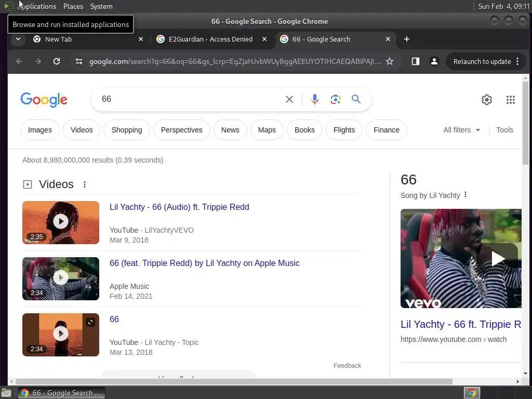Viewport: 532px width, 399px height.
Task: Filter results by Images
Action: click(39, 130)
